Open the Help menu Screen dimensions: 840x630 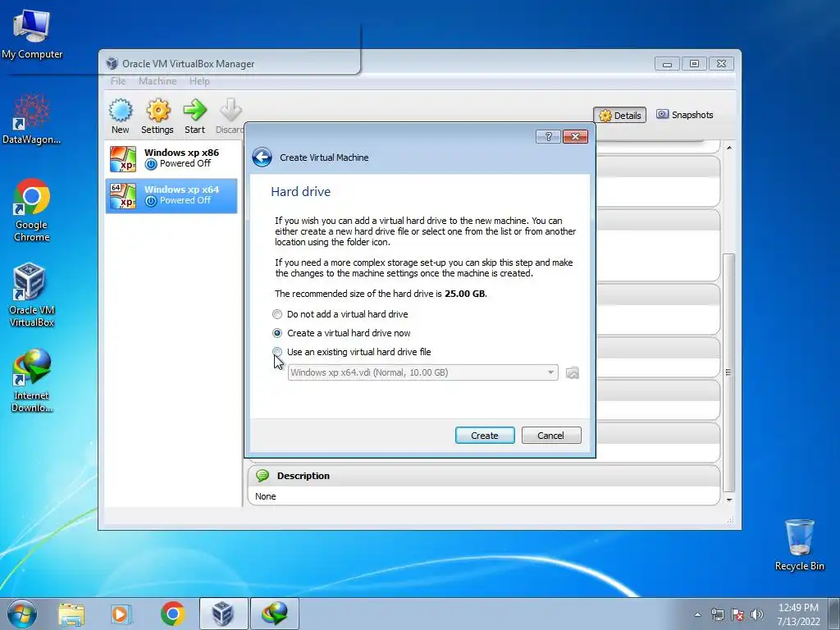[199, 81]
